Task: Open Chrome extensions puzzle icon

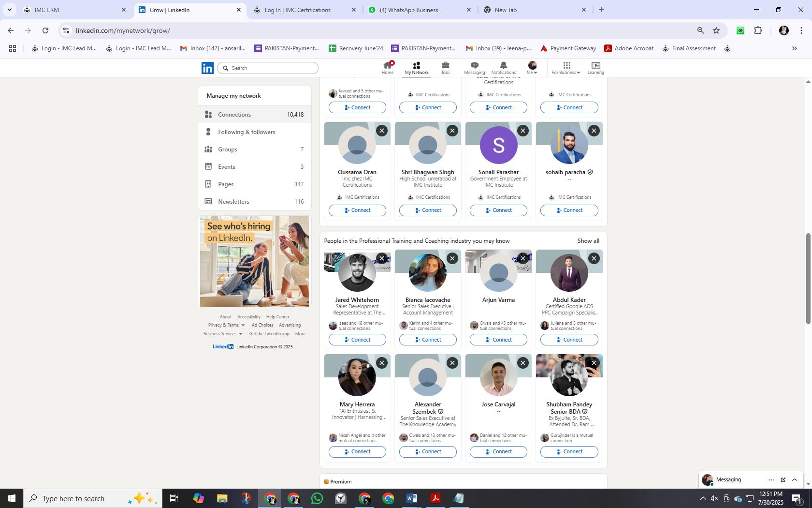Action: click(758, 30)
